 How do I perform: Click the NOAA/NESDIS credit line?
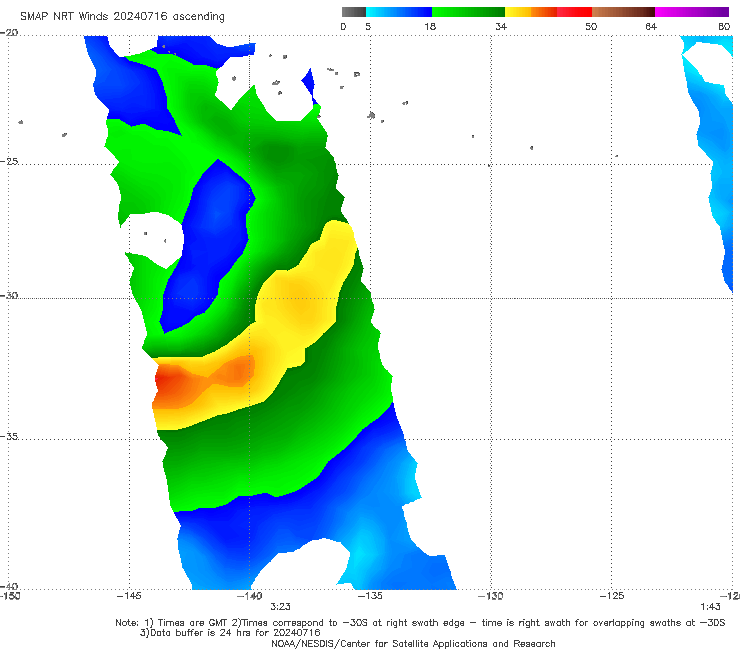pyautogui.click(x=413, y=644)
